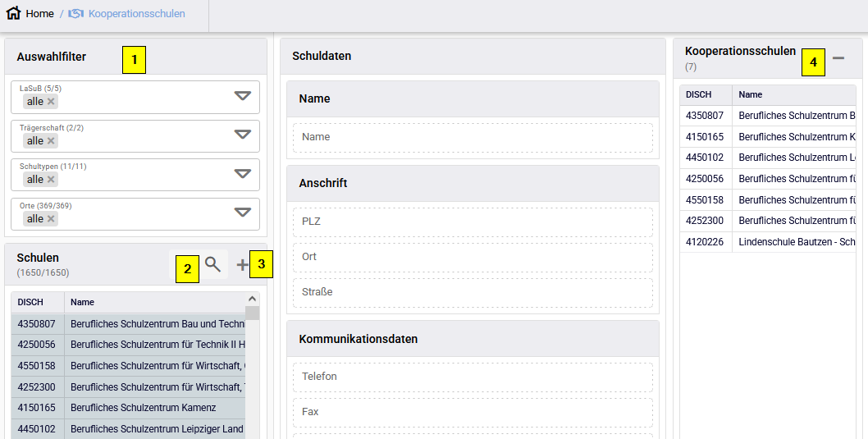Image resolution: width=868 pixels, height=439 pixels.
Task: Expand the LaSuB filter dropdown
Action: [242, 96]
